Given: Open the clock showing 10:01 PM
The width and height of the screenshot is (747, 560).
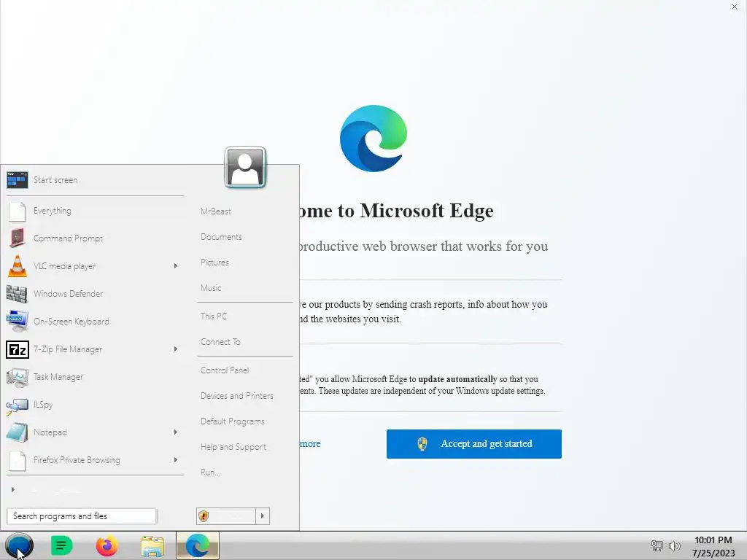Looking at the screenshot, I should 713,540.
